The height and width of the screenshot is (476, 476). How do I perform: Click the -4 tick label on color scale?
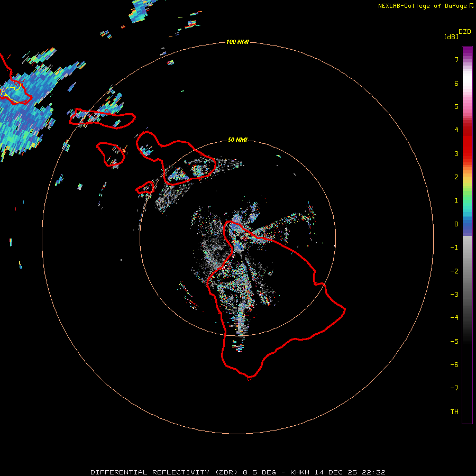tap(454, 318)
